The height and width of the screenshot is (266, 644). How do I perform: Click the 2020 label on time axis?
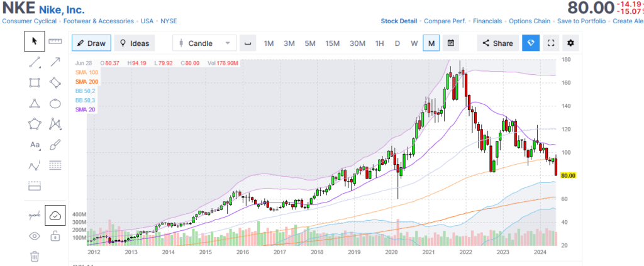pyautogui.click(x=391, y=252)
